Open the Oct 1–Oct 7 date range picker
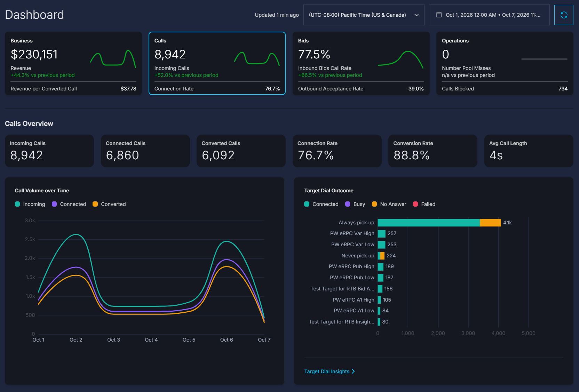The width and height of the screenshot is (579, 392). click(489, 15)
